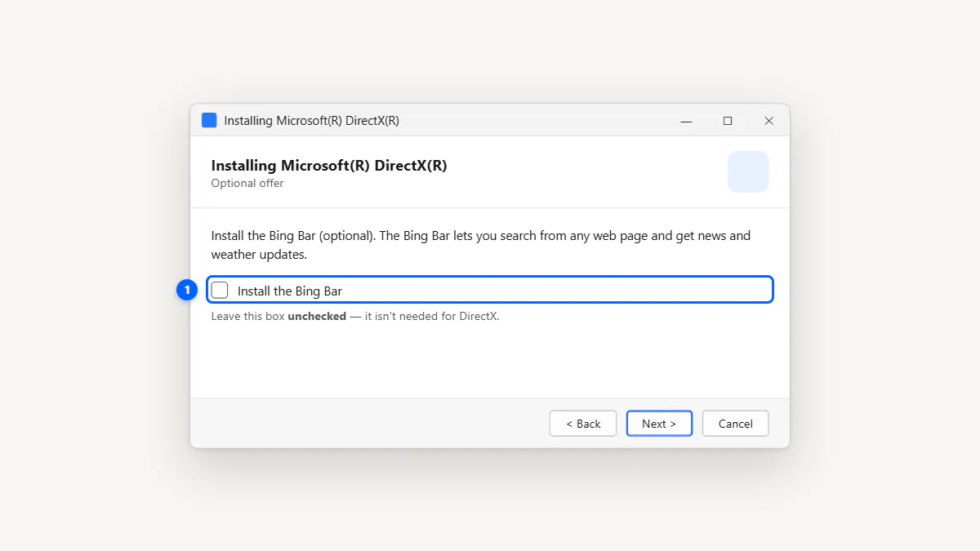The width and height of the screenshot is (980, 551).
Task: Click the blue app icon in title bar
Action: pos(209,120)
